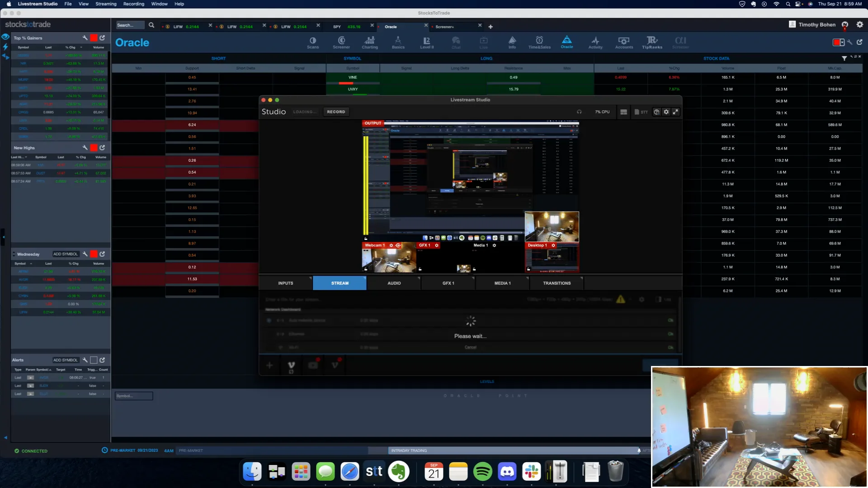
Task: Open Level II view
Action: [x=426, y=42]
